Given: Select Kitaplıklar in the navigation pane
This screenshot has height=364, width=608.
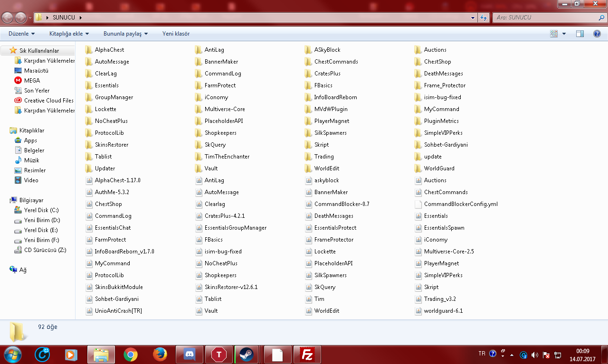Looking at the screenshot, I should (x=32, y=131).
